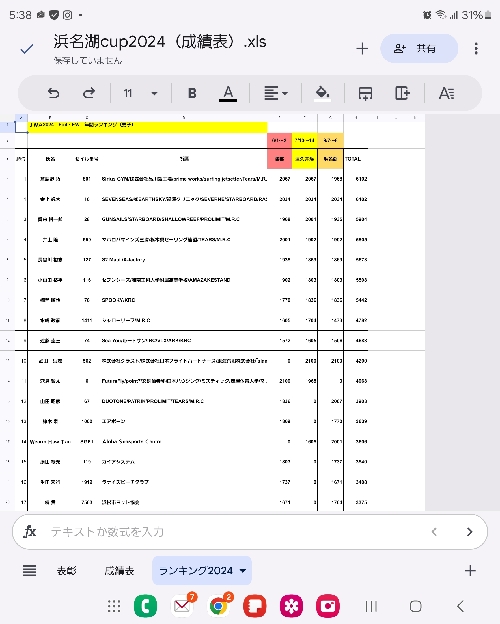Undo the last action

[53, 93]
